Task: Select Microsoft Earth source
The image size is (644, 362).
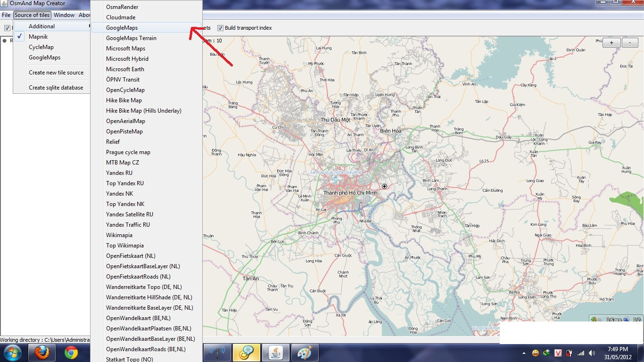Action: coord(147,69)
